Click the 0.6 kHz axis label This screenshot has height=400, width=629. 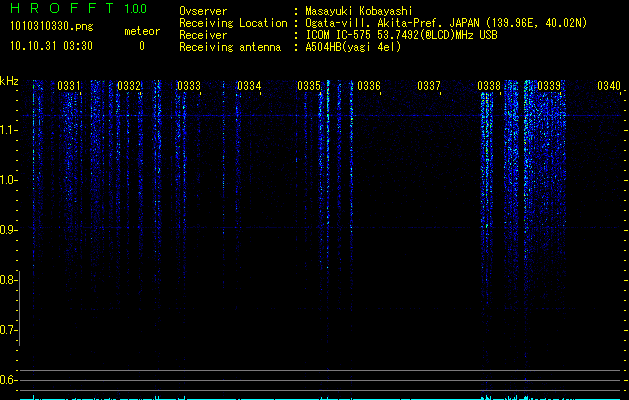point(8,380)
